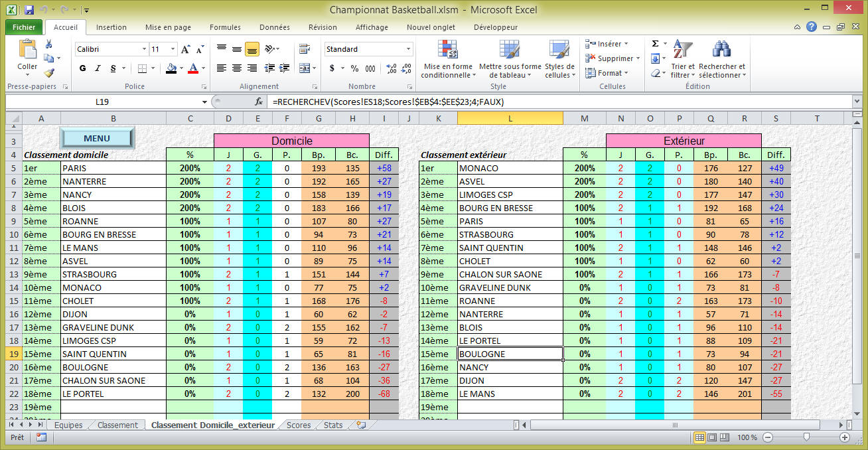The width and height of the screenshot is (868, 450).
Task: Click the zoom slider handle
Action: pos(806,437)
